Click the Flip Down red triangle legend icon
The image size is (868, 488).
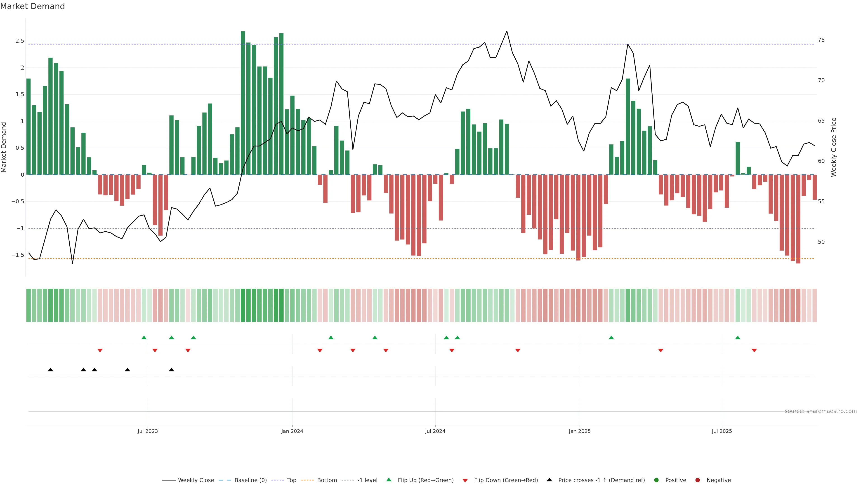tap(465, 481)
